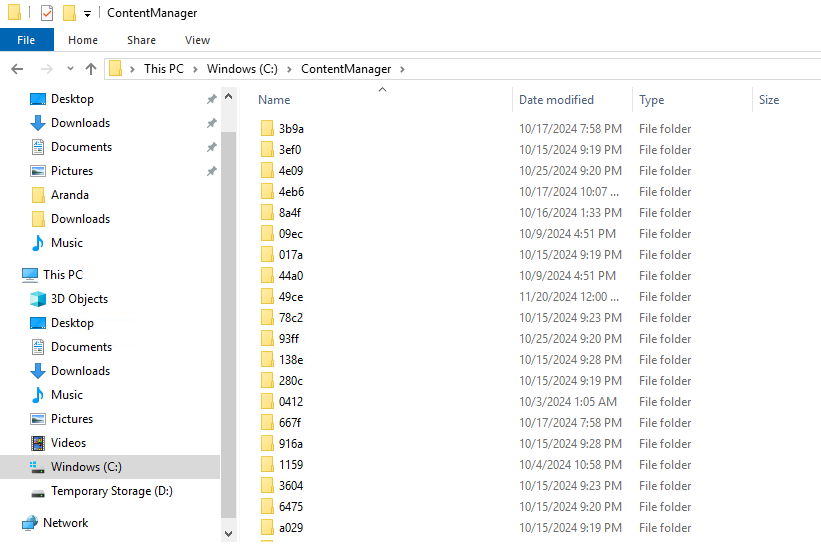Viewport: 821px width, 546px height.
Task: Switch to the Home ribbon tab
Action: click(x=83, y=40)
